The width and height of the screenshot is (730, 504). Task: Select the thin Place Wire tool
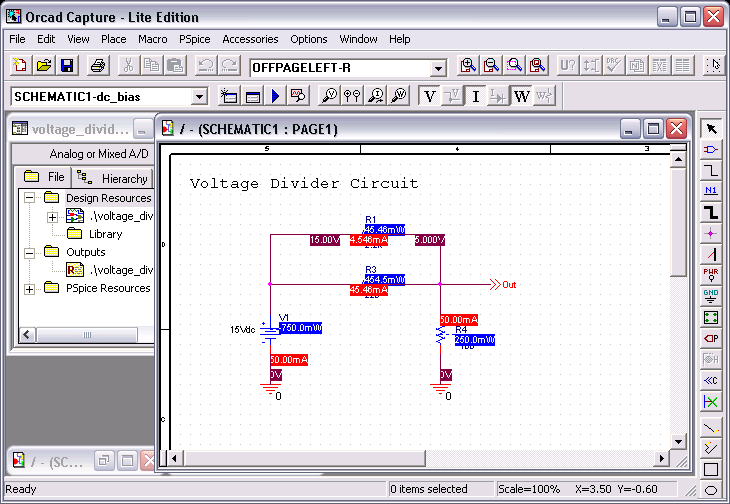711,170
